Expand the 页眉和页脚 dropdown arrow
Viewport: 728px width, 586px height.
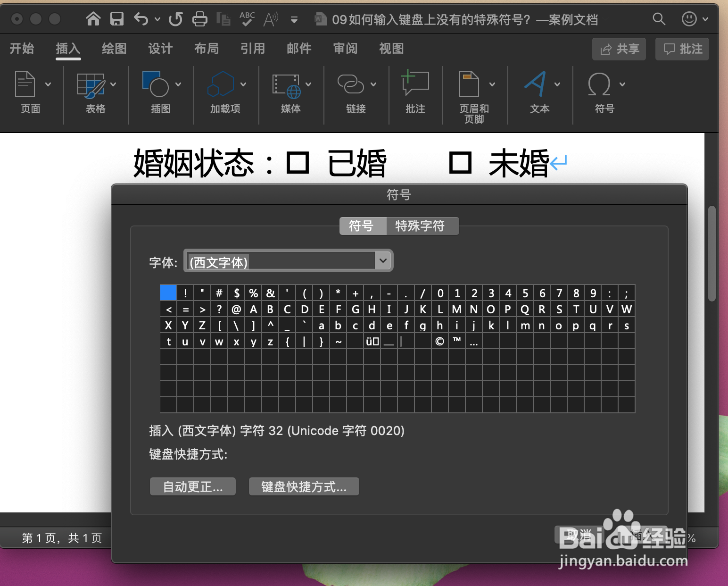click(492, 84)
